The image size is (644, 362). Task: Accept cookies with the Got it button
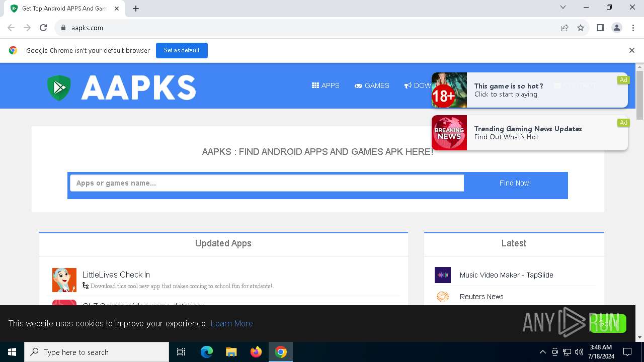608,323
